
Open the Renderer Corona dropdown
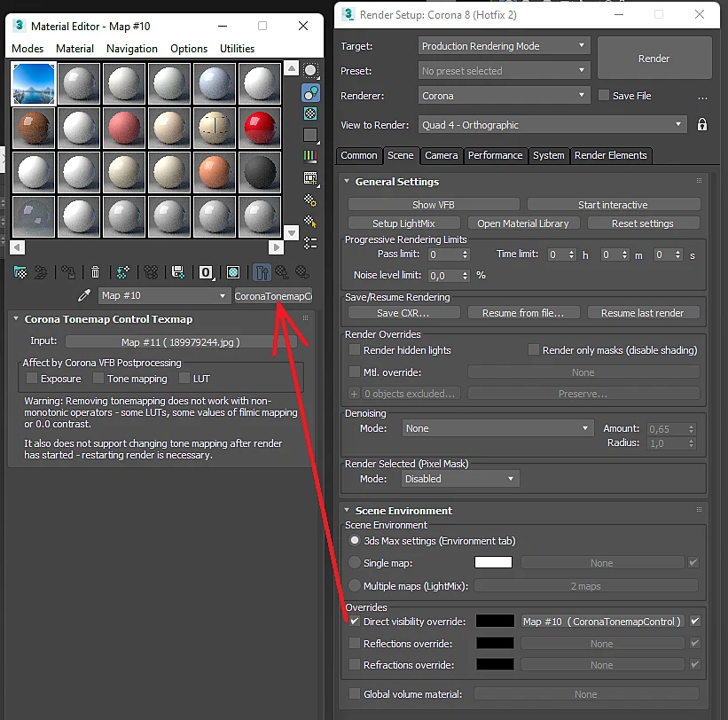tap(504, 96)
